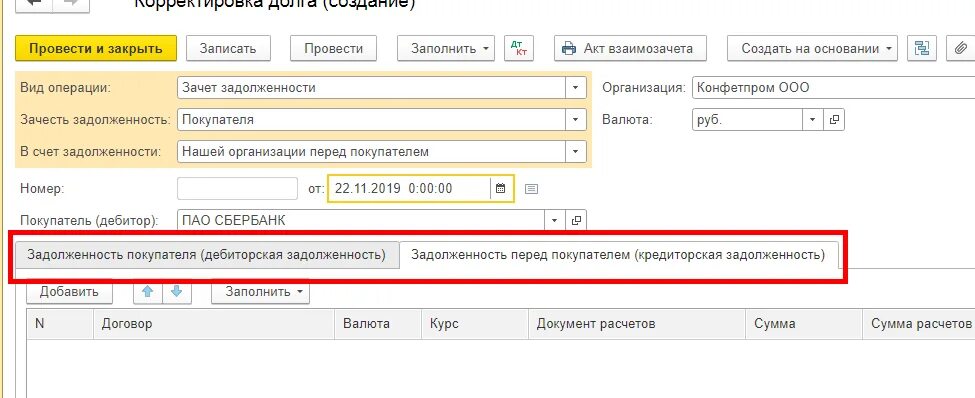The width and height of the screenshot is (975, 398).
Task: Click Провести и закрыть button
Action: pos(96,49)
